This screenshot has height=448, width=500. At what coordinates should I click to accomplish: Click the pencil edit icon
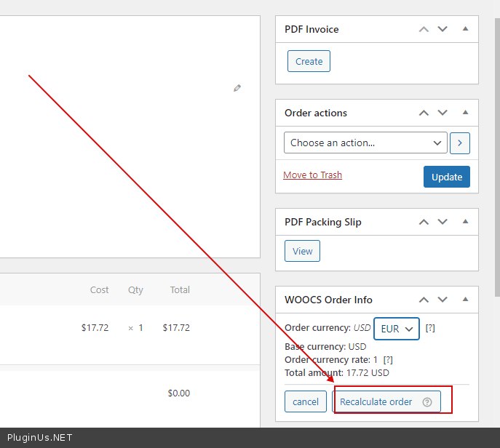(237, 88)
